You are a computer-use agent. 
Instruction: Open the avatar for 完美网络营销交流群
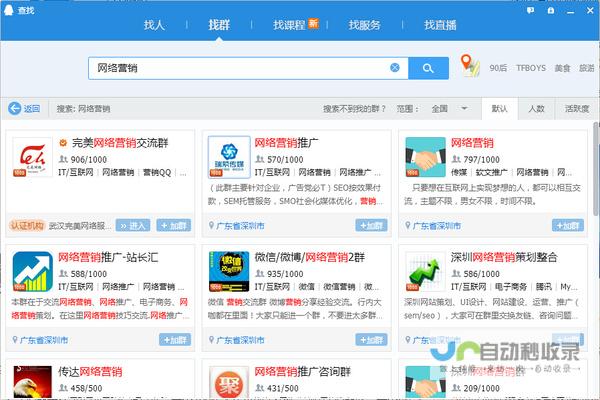(x=33, y=157)
